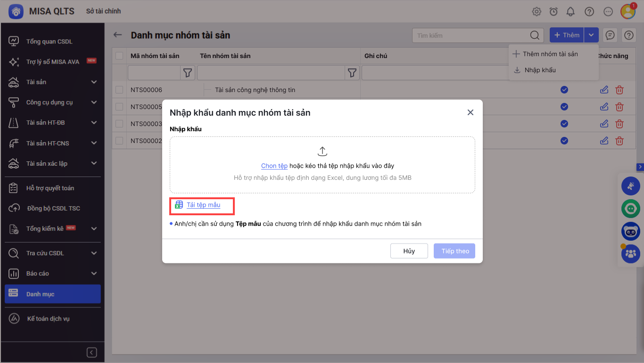The height and width of the screenshot is (363, 644).
Task: Click the Tải tệp mẫu link
Action: [x=203, y=205]
